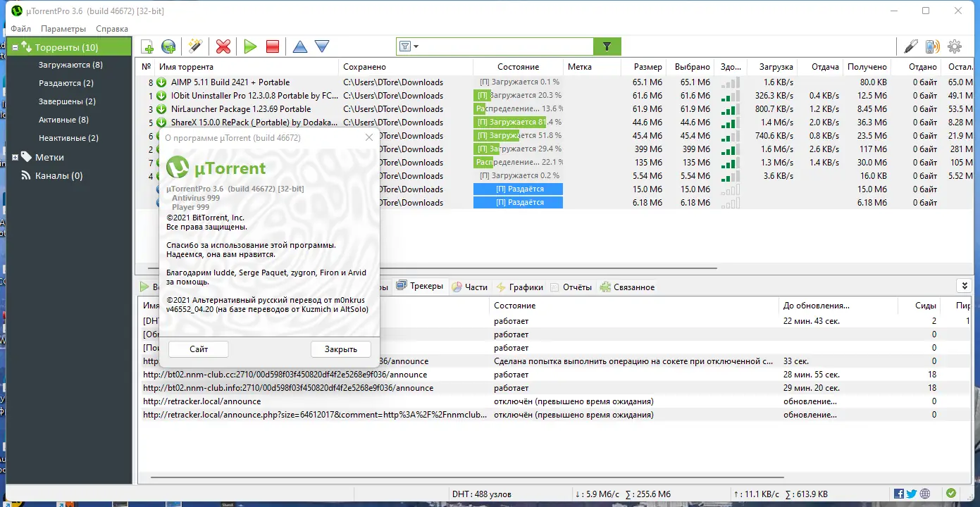Open the Twitter icon in status bar
The height and width of the screenshot is (507, 980).
point(910,493)
